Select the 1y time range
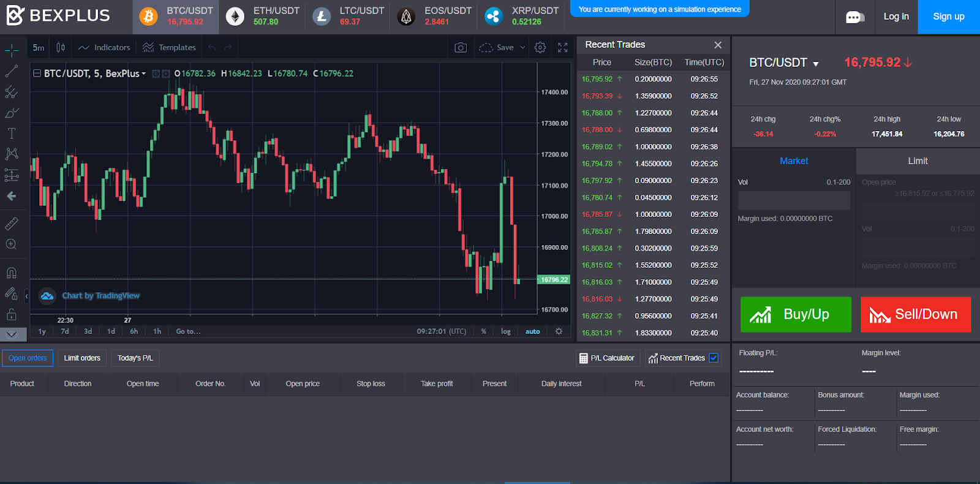This screenshot has height=484, width=980. point(42,331)
